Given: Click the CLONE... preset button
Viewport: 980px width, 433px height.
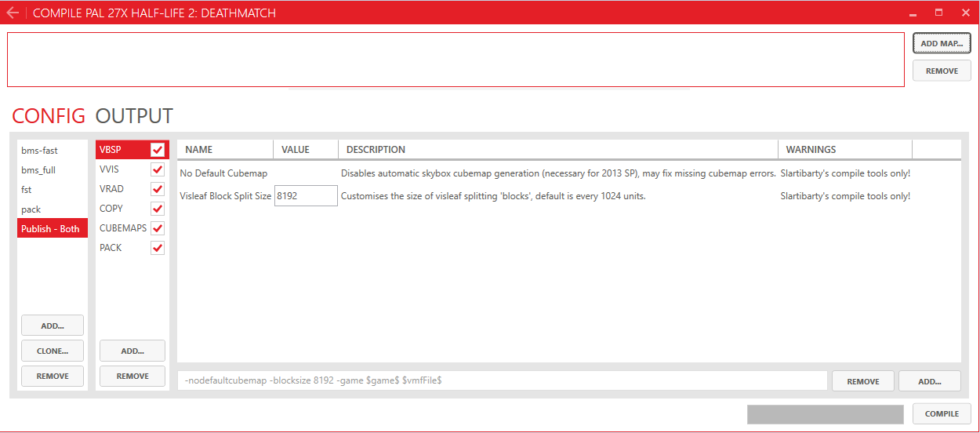Looking at the screenshot, I should click(53, 351).
